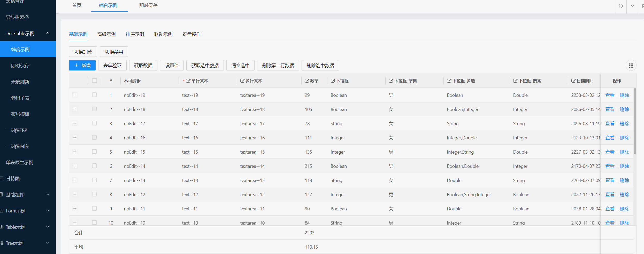Check the checkbox for row 3

94,123
